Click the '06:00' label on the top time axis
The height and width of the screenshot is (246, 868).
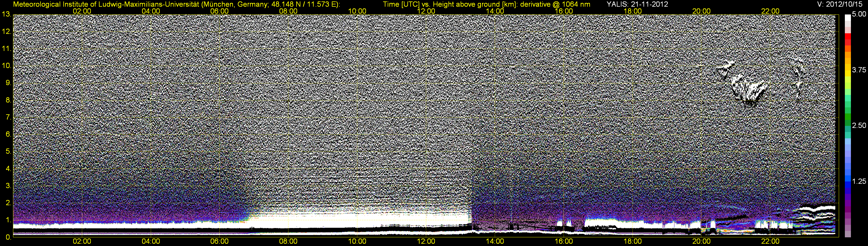(x=220, y=11)
